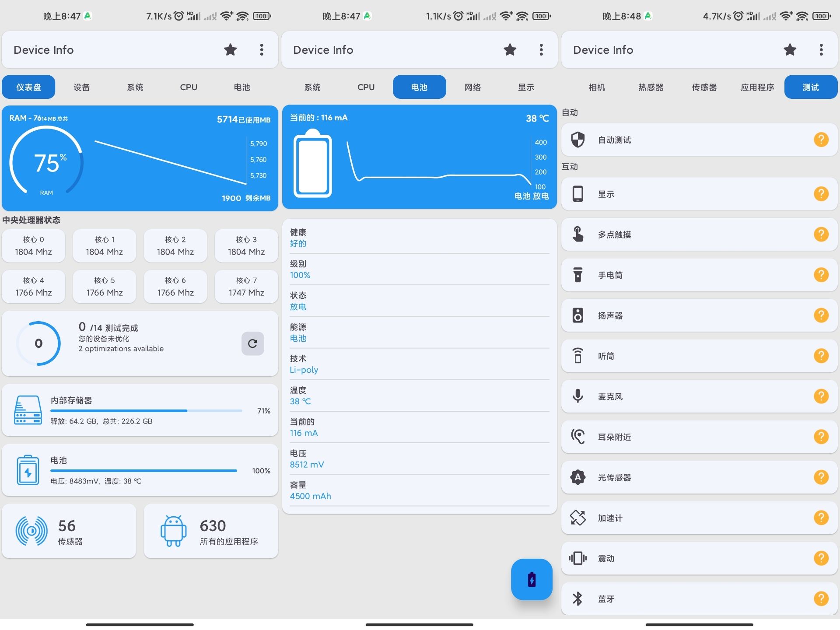Open the 56 传感器 sensors card

coord(69,531)
